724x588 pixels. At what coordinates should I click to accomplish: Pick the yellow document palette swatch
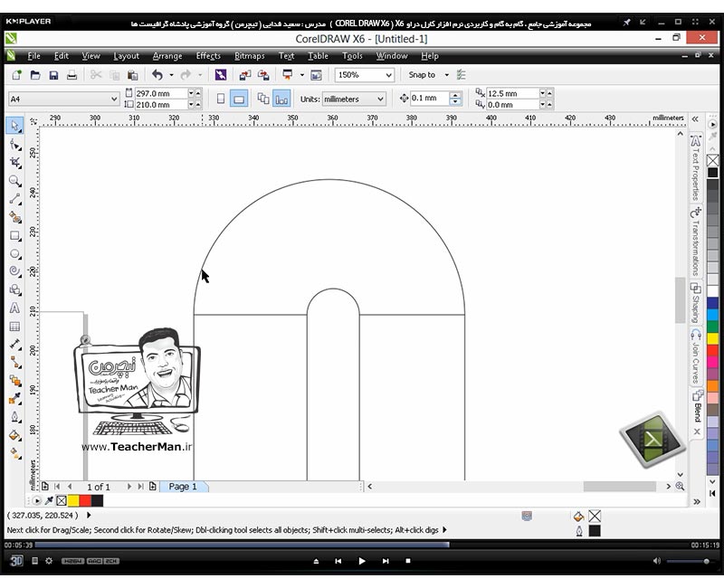click(73, 500)
